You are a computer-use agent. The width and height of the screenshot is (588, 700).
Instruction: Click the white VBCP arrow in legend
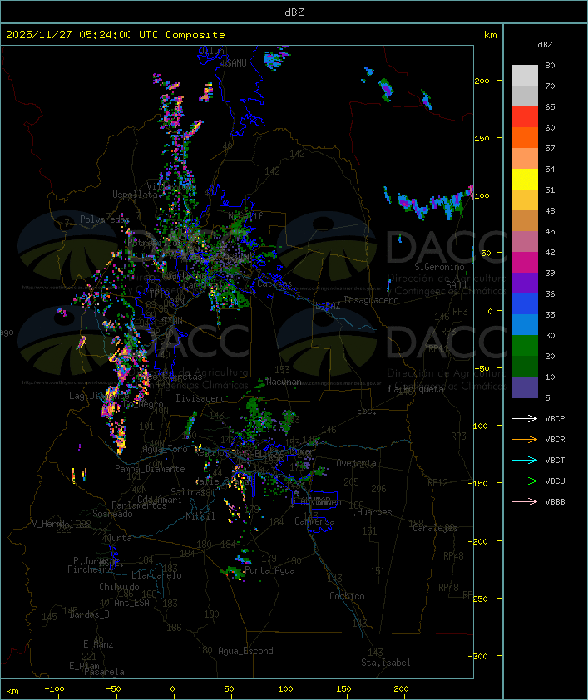coord(525,419)
